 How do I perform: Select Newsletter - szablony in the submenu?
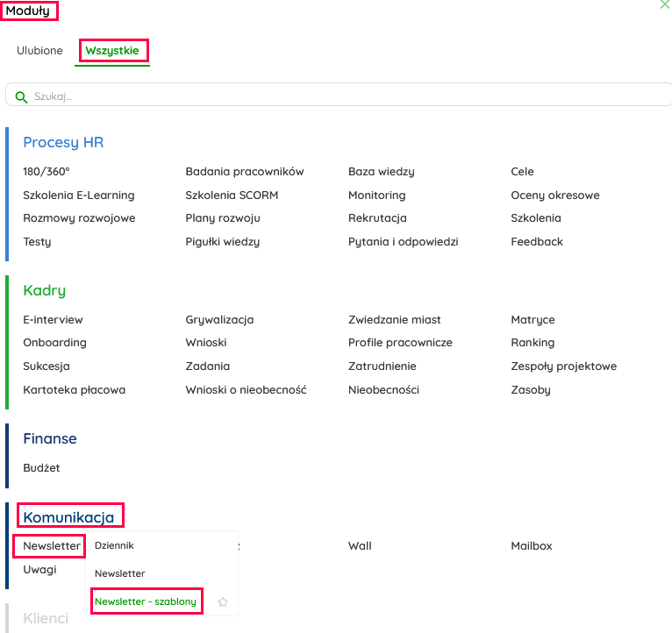[x=146, y=601]
